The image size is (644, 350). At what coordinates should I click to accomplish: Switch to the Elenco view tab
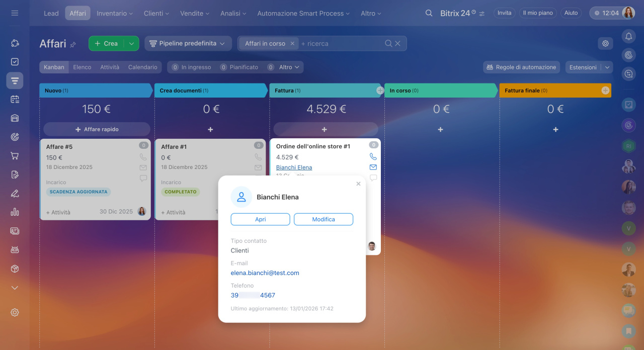tap(82, 67)
